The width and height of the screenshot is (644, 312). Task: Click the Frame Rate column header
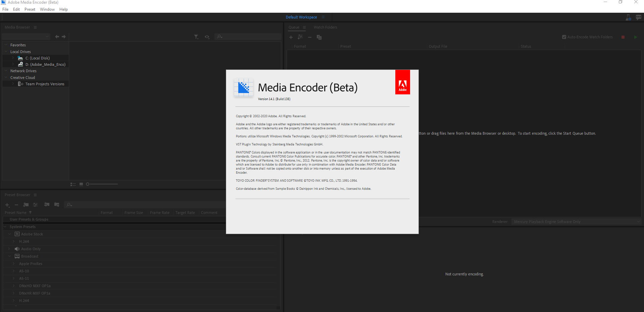tap(160, 213)
